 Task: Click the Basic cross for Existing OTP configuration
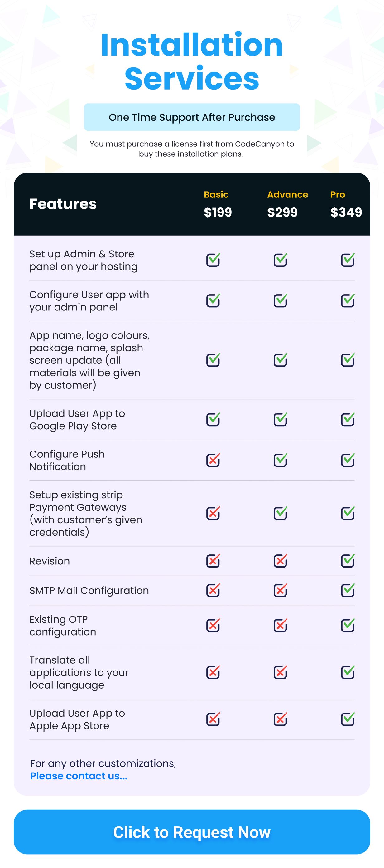coord(213,625)
